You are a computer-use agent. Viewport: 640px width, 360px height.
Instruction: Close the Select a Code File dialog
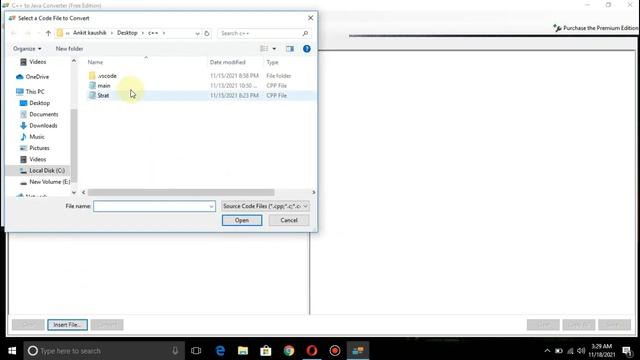pos(310,18)
